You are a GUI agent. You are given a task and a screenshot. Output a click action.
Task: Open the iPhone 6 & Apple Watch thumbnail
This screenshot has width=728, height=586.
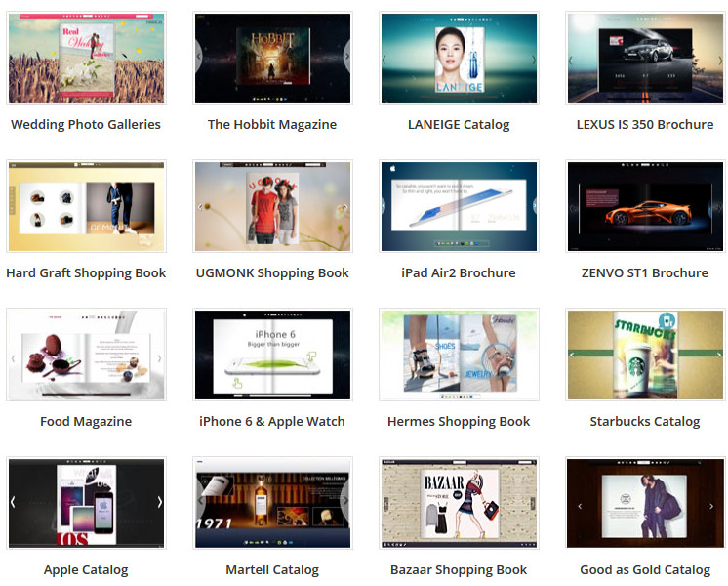pyautogui.click(x=272, y=355)
